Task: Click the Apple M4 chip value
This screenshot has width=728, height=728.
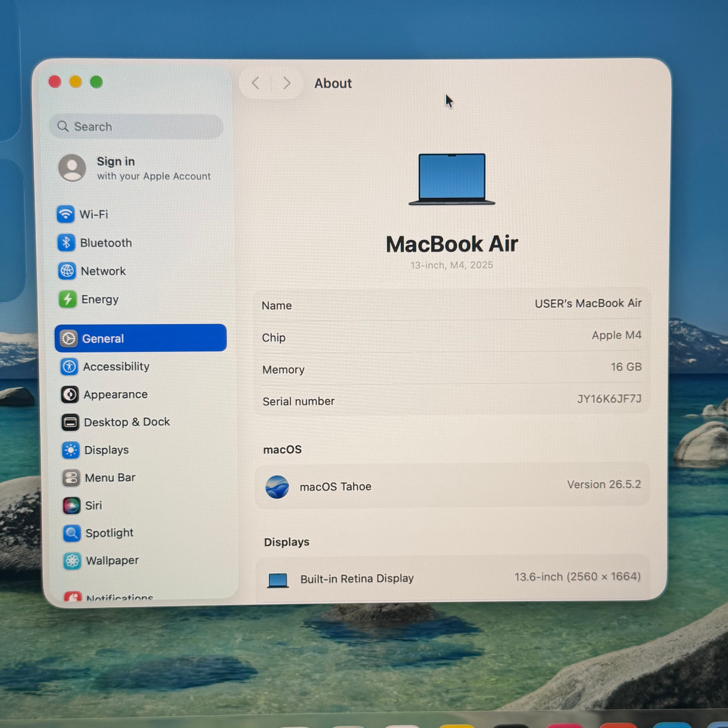Action: click(x=617, y=335)
